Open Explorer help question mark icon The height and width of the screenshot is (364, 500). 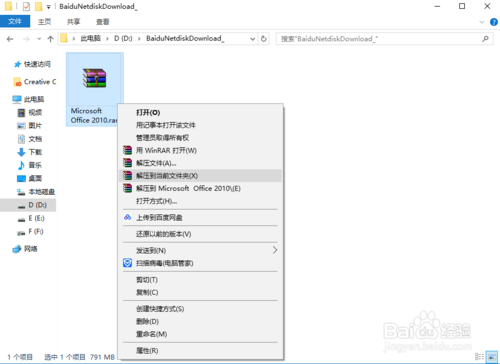[494, 22]
